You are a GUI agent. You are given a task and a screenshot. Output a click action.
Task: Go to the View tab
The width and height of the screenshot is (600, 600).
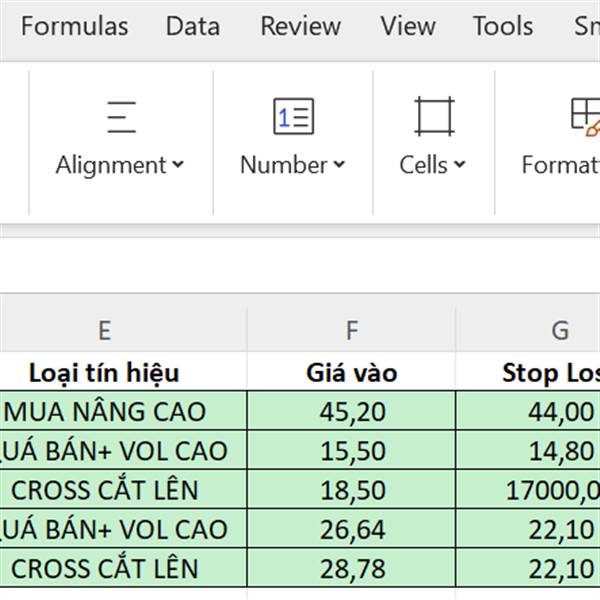[407, 26]
